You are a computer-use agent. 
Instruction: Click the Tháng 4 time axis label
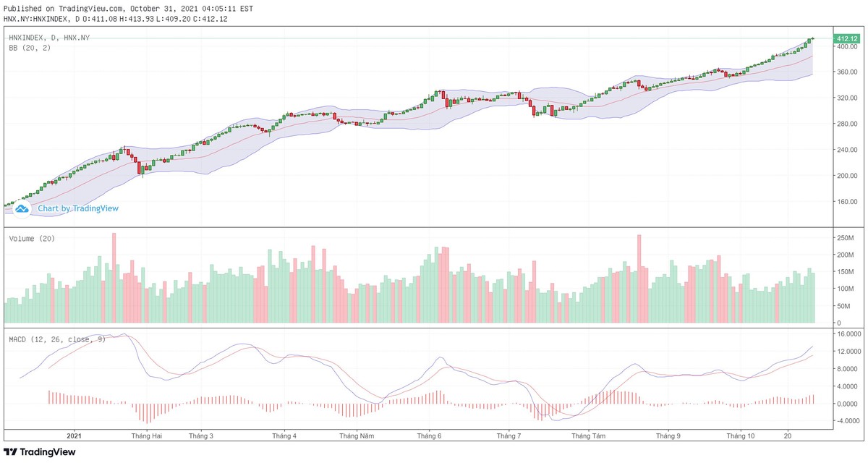(284, 436)
